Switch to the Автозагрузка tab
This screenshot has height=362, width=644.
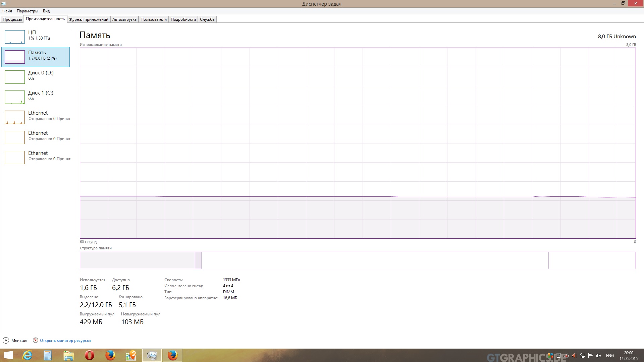click(124, 19)
